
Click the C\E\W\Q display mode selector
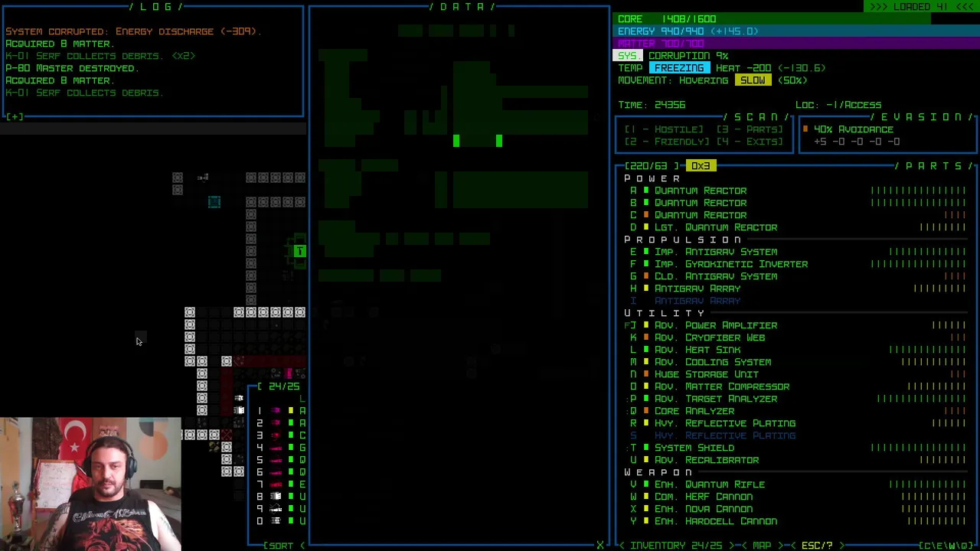point(946,546)
